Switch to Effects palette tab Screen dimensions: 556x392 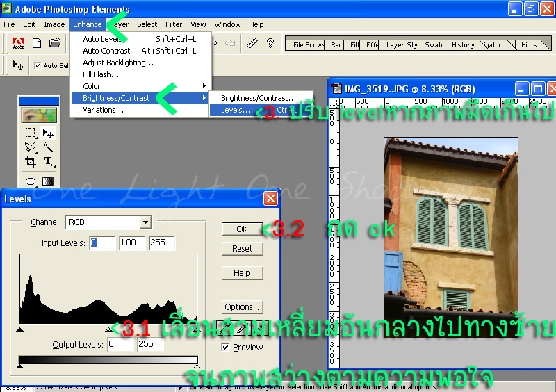372,44
